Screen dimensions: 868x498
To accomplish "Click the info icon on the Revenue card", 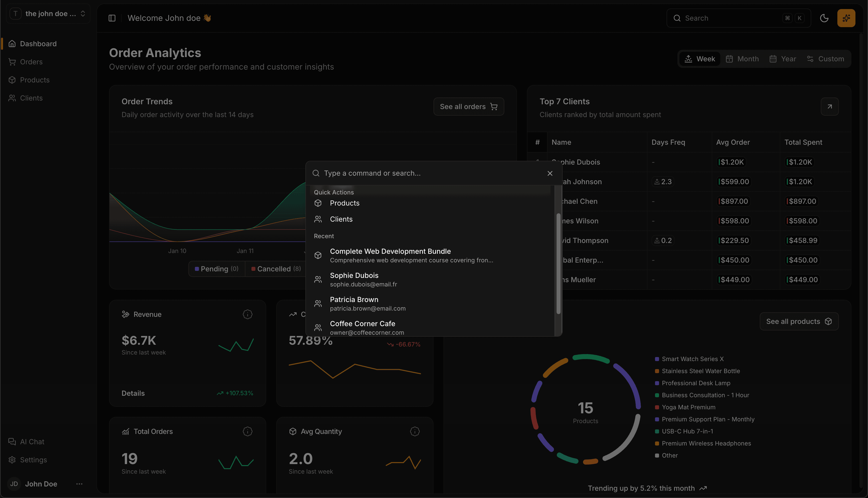I will (x=247, y=314).
